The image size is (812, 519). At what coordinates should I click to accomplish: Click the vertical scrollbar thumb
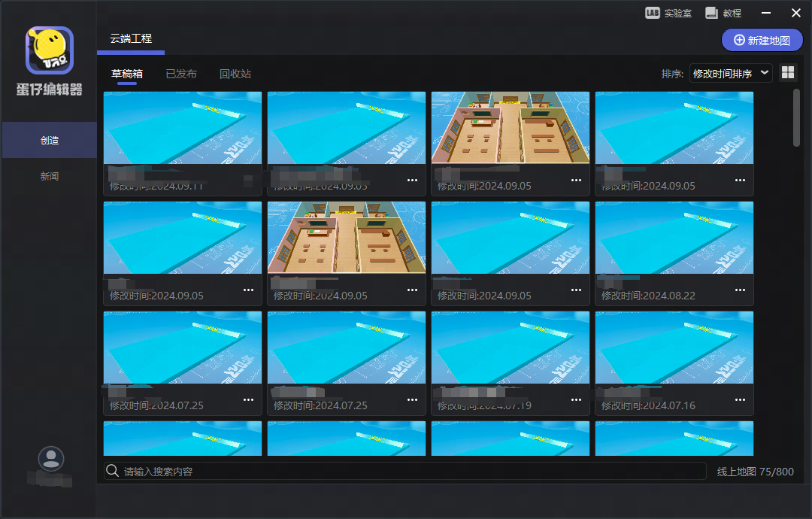pyautogui.click(x=797, y=117)
